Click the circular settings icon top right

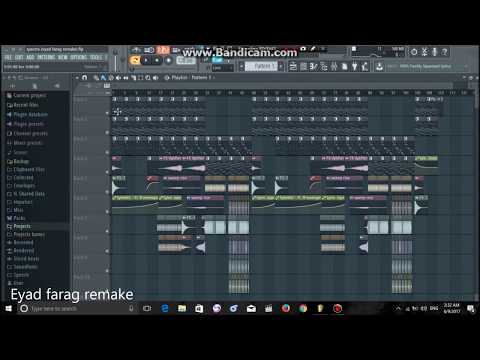click(414, 52)
